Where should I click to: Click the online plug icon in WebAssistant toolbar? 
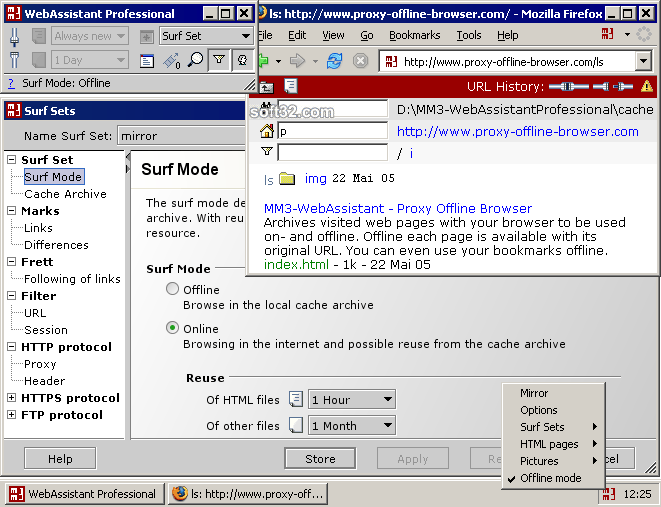click(14, 37)
